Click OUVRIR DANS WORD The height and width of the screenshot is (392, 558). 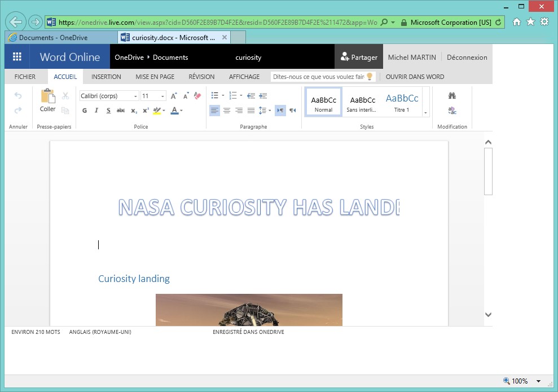pos(415,77)
